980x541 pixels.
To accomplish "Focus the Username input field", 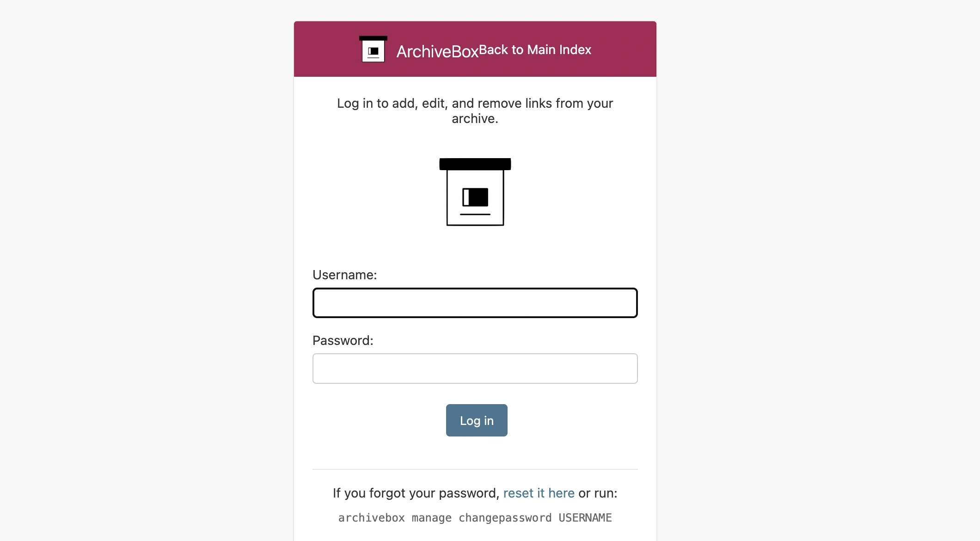I will point(475,303).
